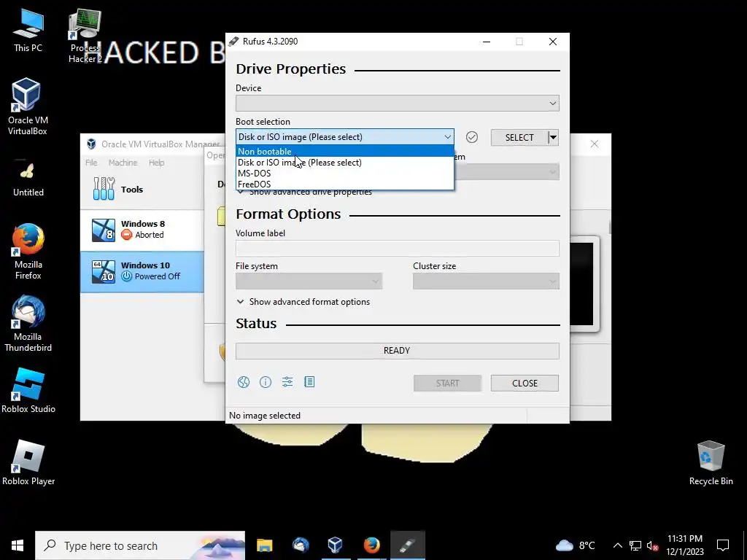This screenshot has width=747, height=560.
Task: Click the checkmark hash-compute icon beside Boot selection
Action: tap(472, 137)
